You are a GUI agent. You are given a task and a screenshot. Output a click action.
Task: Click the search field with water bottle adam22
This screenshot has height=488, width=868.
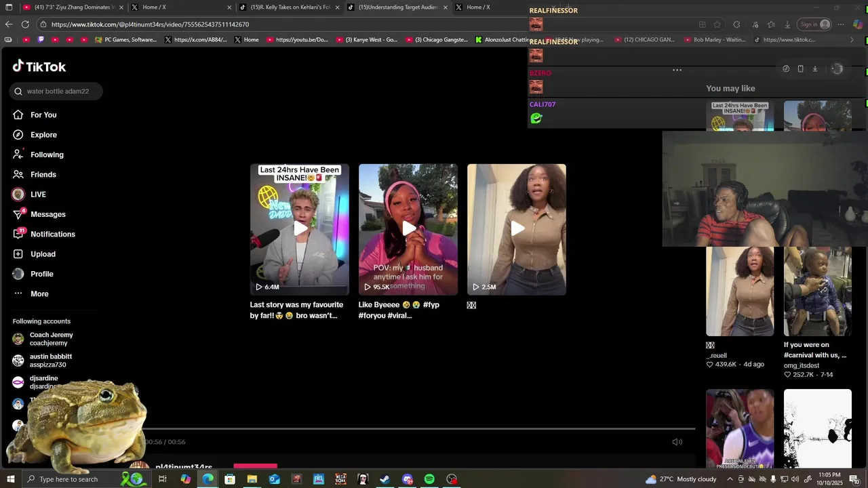click(56, 91)
